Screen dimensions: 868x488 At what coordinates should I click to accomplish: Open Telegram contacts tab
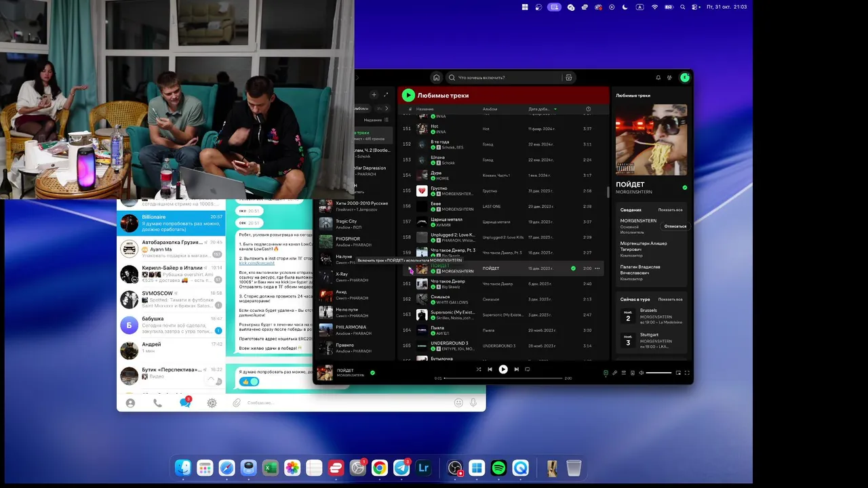[130, 403]
